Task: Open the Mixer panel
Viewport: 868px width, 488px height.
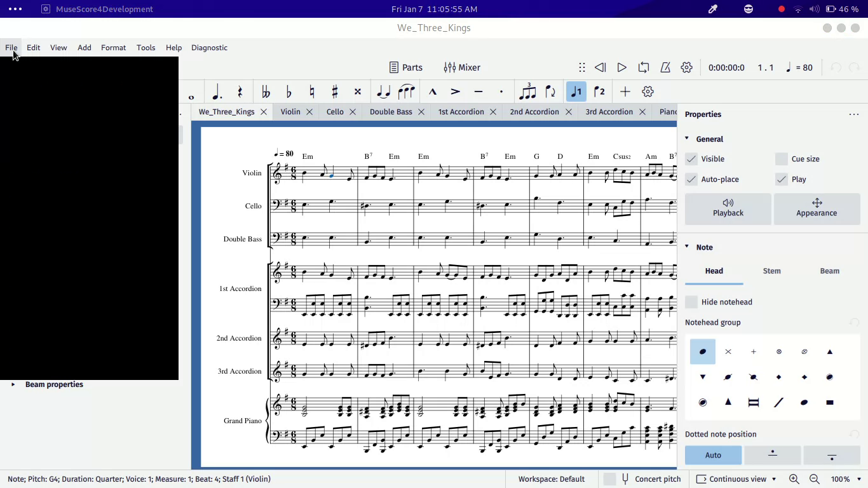Action: tap(462, 67)
